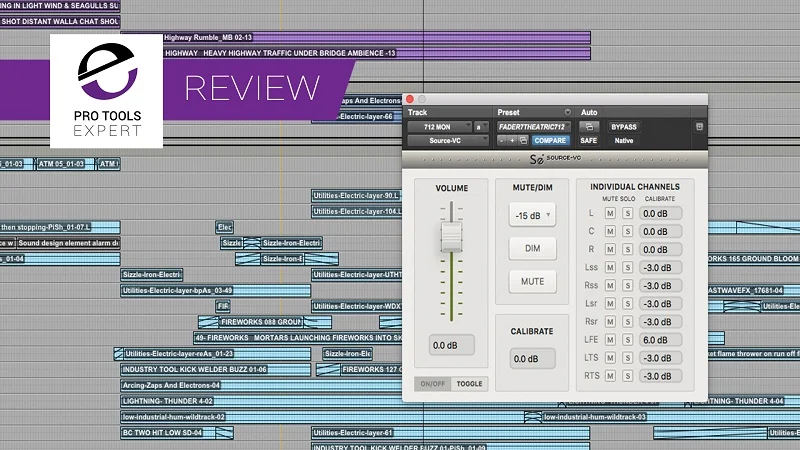800x450 pixels.
Task: Select the BC TWO HIT LOW SD-04 clip
Action: pos(177,433)
